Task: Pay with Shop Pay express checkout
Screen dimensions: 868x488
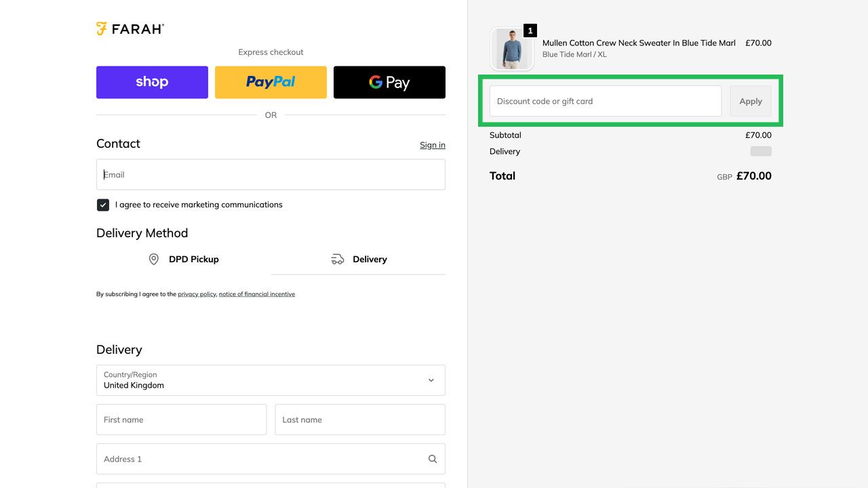Action: pyautogui.click(x=152, y=82)
